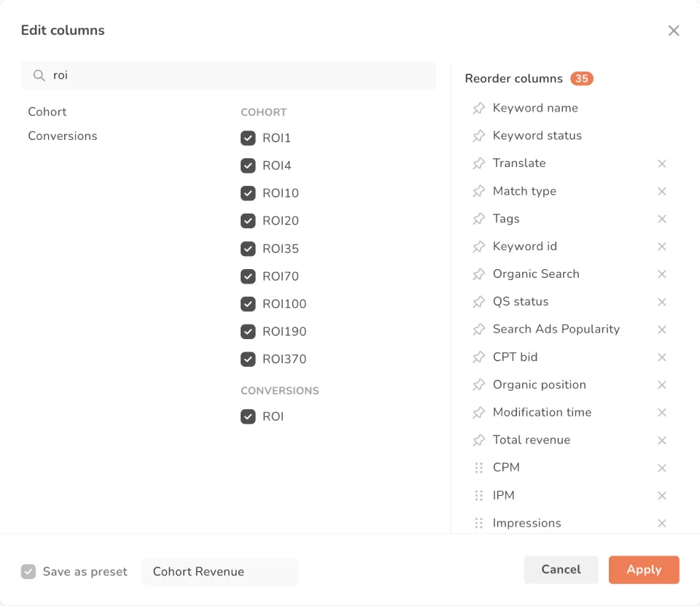Remove the Total revenue column
This screenshot has height=606, width=700.
[x=662, y=440]
